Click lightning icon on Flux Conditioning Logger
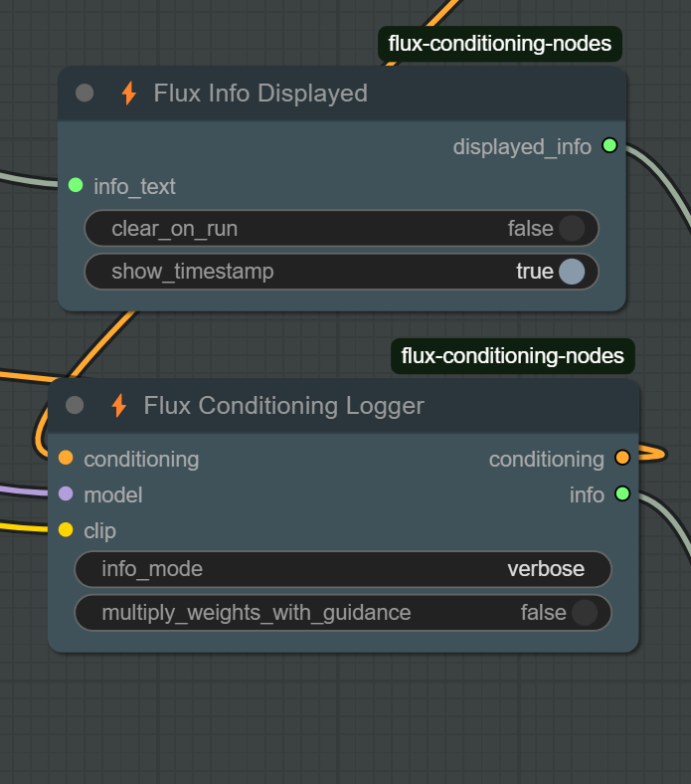This screenshot has width=691, height=784. (118, 406)
